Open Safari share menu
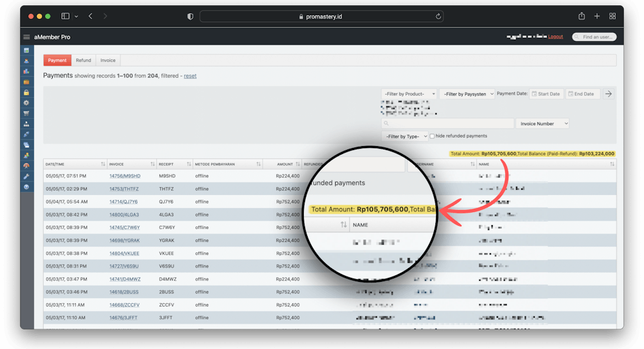The image size is (644, 349). coord(581,16)
